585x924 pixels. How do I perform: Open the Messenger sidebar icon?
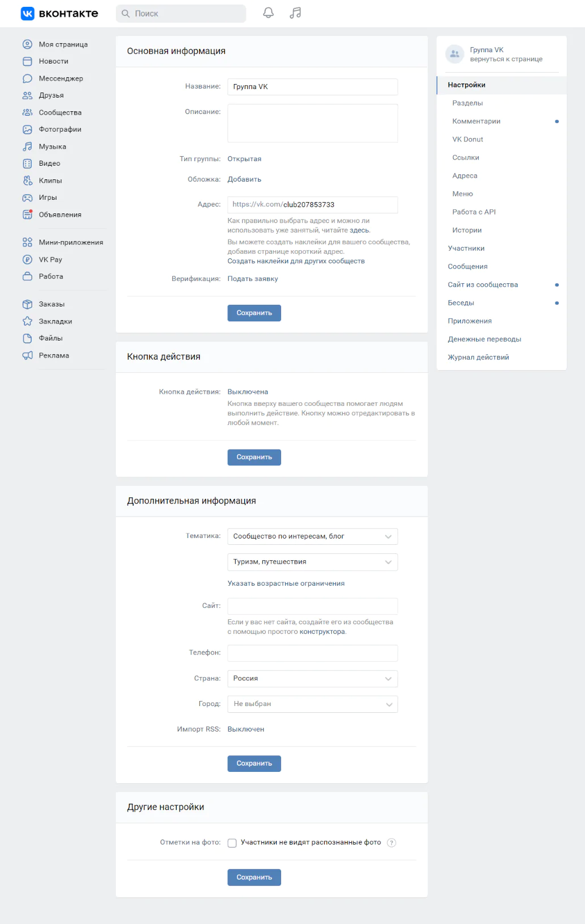(x=27, y=78)
